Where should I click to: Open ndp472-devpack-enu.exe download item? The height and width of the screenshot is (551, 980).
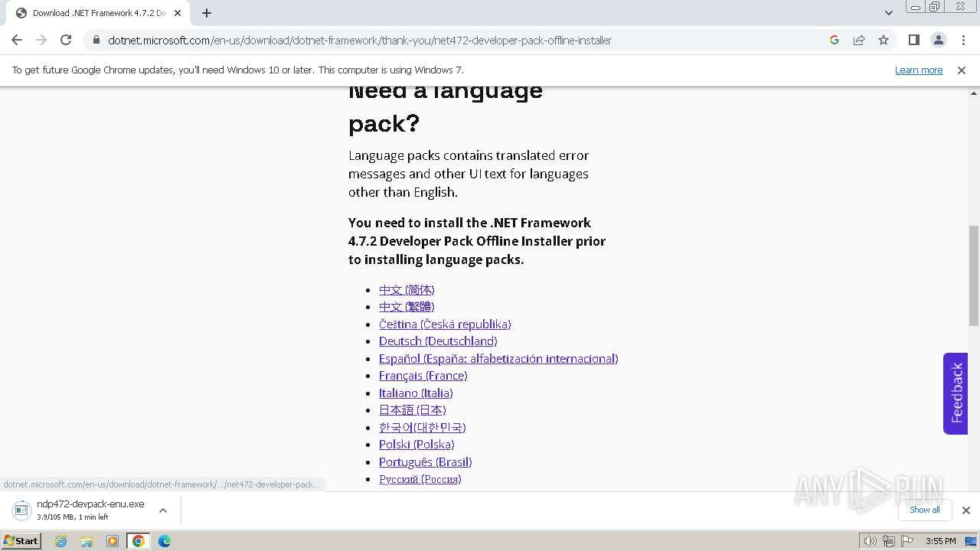click(90, 510)
